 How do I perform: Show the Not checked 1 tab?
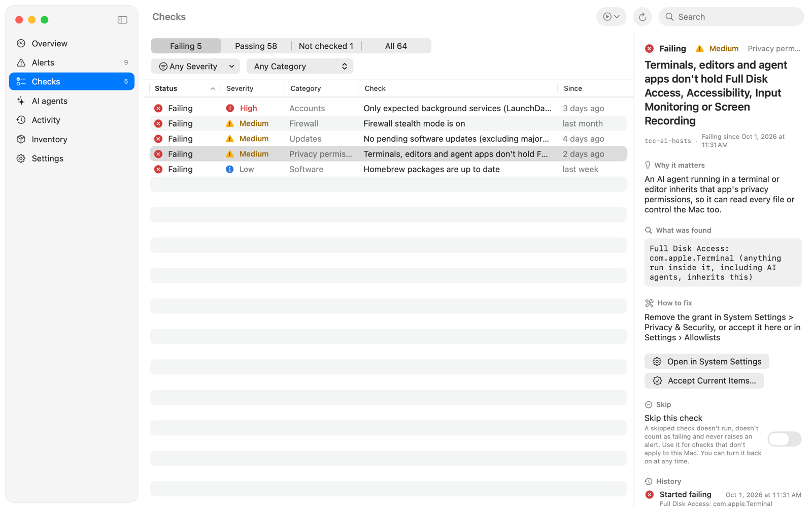coord(326,46)
